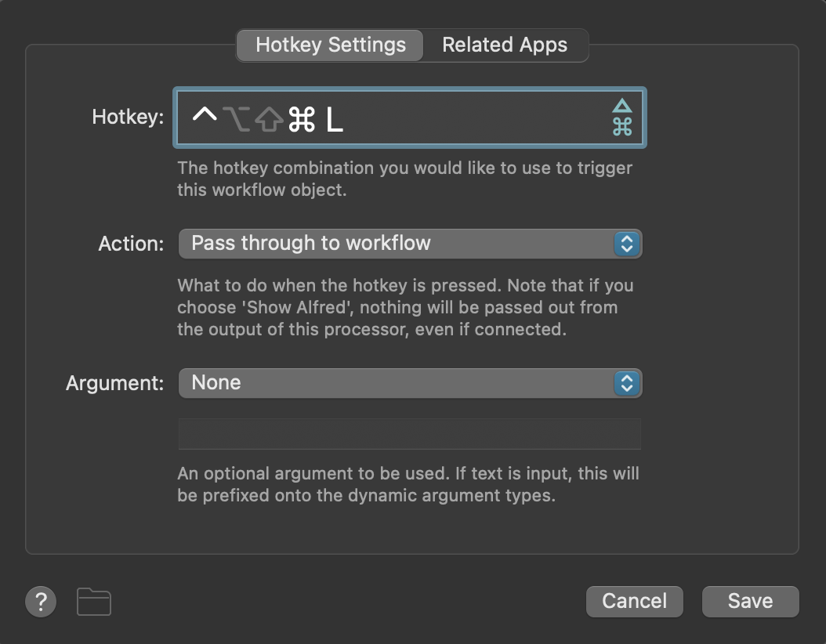
Task: Click the empty argument text field
Action: 410,434
